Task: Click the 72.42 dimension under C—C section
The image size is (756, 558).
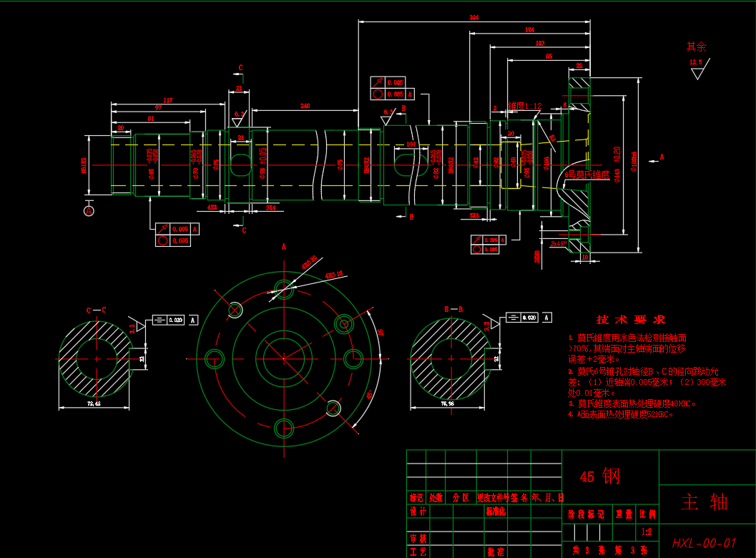Action: 93,404
